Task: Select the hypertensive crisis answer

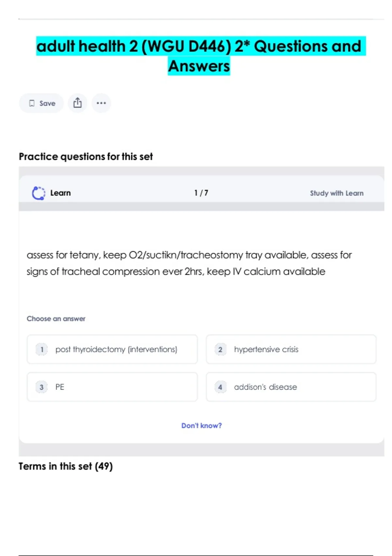Action: [266, 349]
